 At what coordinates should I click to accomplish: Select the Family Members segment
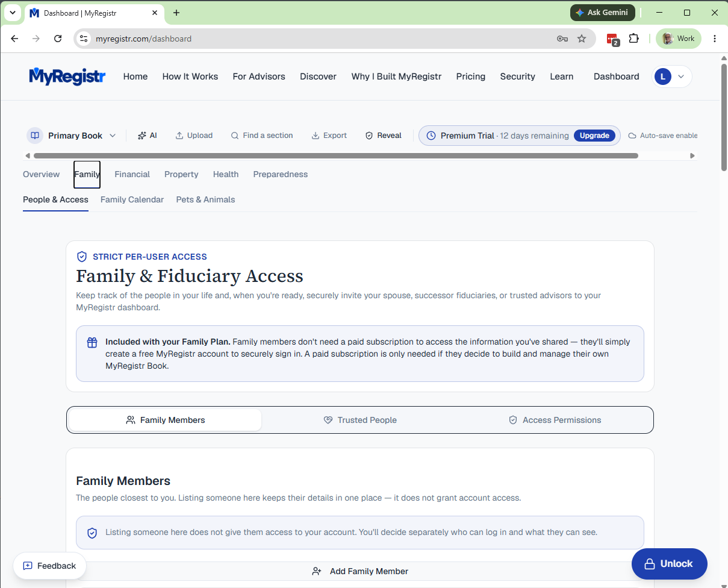(166, 420)
